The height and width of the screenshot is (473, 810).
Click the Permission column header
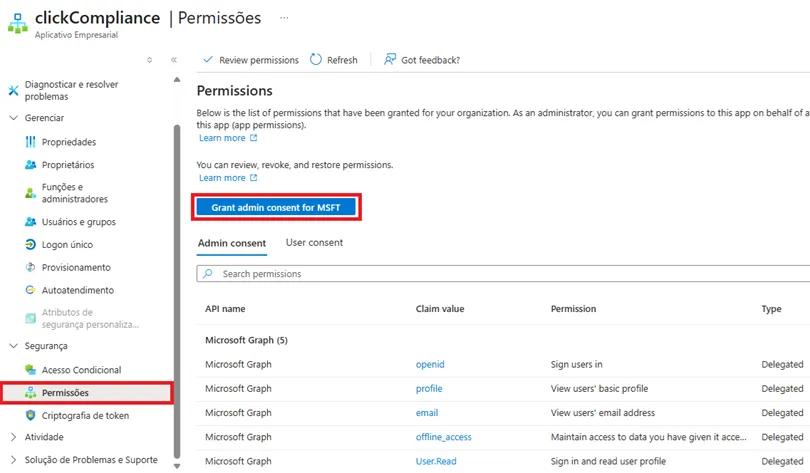[x=573, y=309]
